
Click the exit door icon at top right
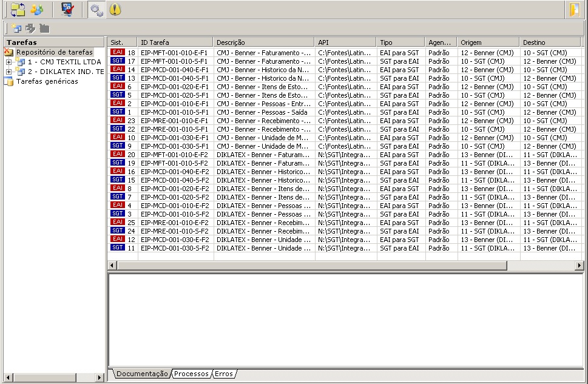click(574, 9)
